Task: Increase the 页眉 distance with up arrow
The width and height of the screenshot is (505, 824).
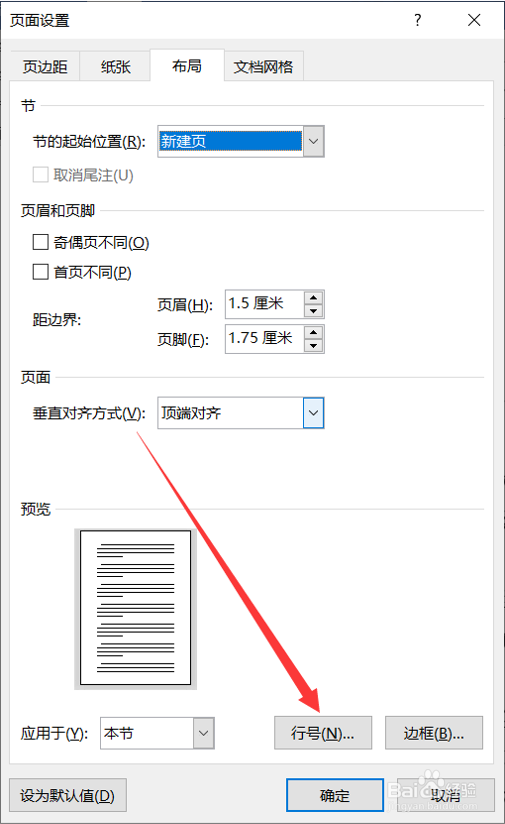Action: click(x=314, y=297)
